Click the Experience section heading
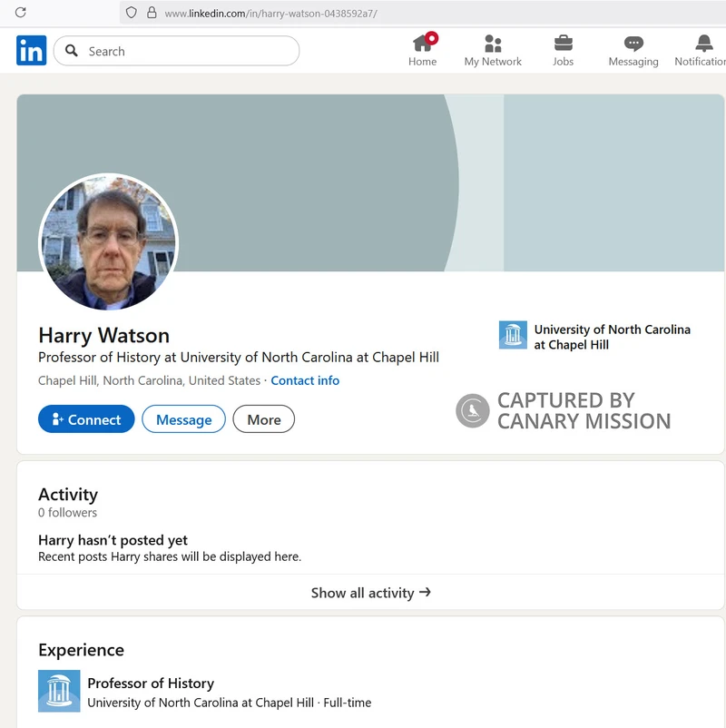Viewport: 726px width, 728px height. (82, 651)
